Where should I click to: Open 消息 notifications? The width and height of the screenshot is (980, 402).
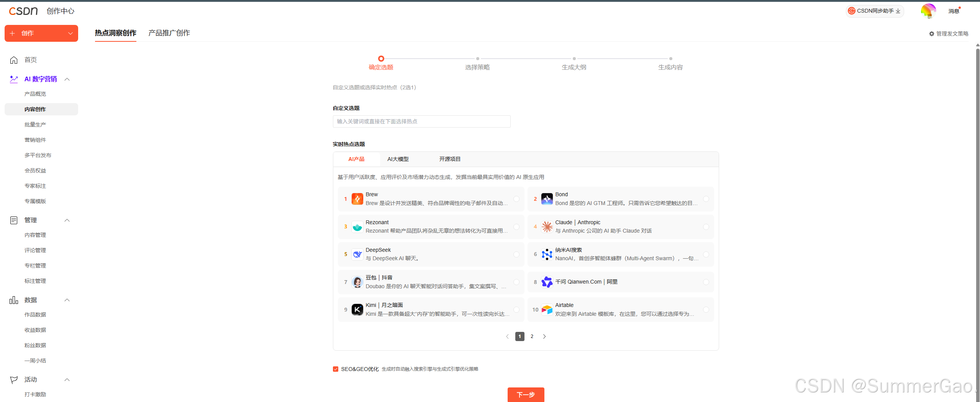(x=954, y=11)
